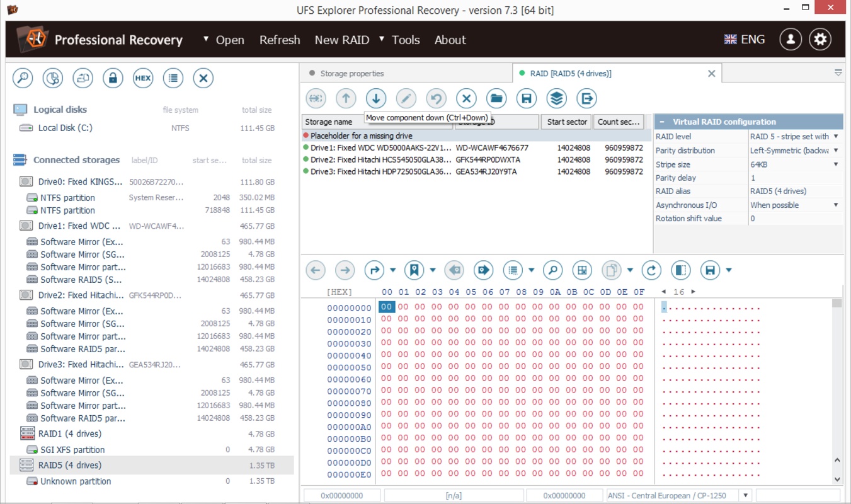Open the Stripe size dropdown
Screen dimensions: 851x504
tap(836, 164)
